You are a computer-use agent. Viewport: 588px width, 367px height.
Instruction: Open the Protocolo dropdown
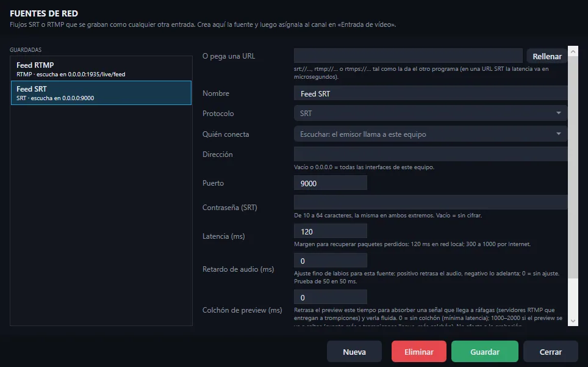[431, 114]
